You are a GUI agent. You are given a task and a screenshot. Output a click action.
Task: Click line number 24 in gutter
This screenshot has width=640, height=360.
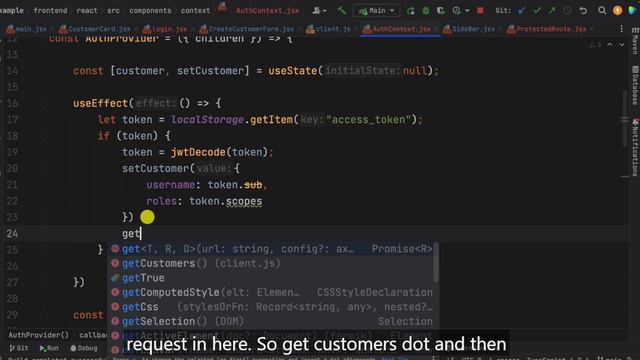(12, 233)
